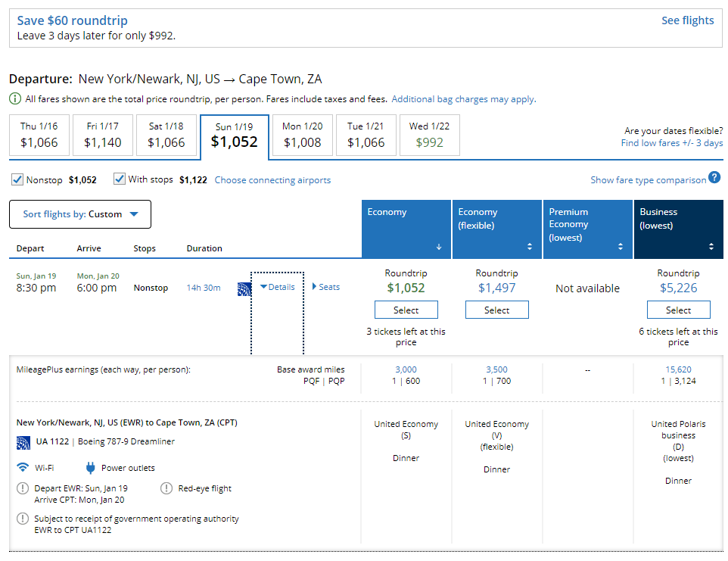The width and height of the screenshot is (728, 561).
Task: Sort by Business (lowest) column arrows
Action: [x=711, y=247]
